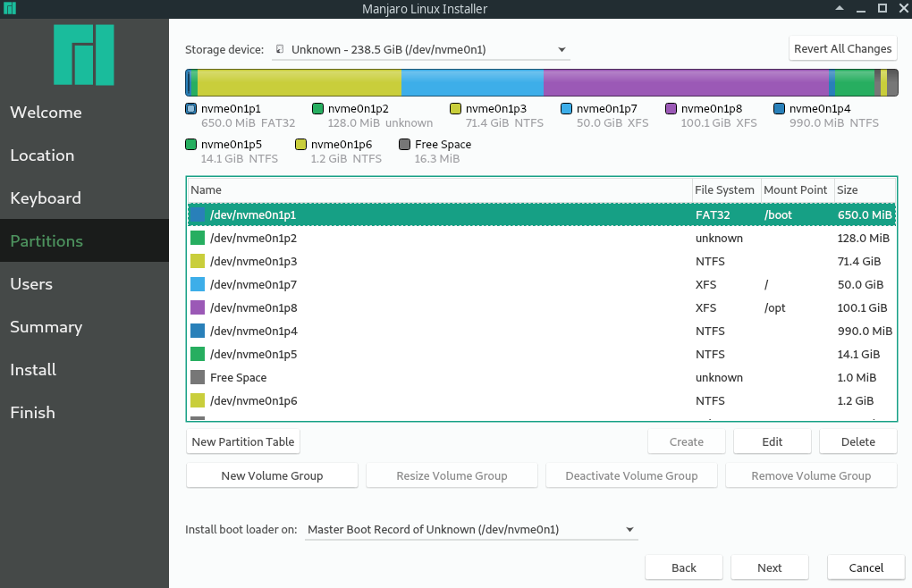Click the blue nvme0n1p7 segment in disk bar
Screen dimensions: 912x588
[x=472, y=82]
